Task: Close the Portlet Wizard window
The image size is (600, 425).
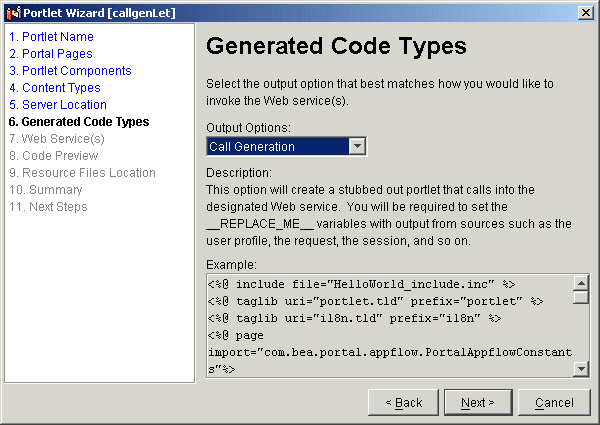Action: pyautogui.click(x=586, y=11)
